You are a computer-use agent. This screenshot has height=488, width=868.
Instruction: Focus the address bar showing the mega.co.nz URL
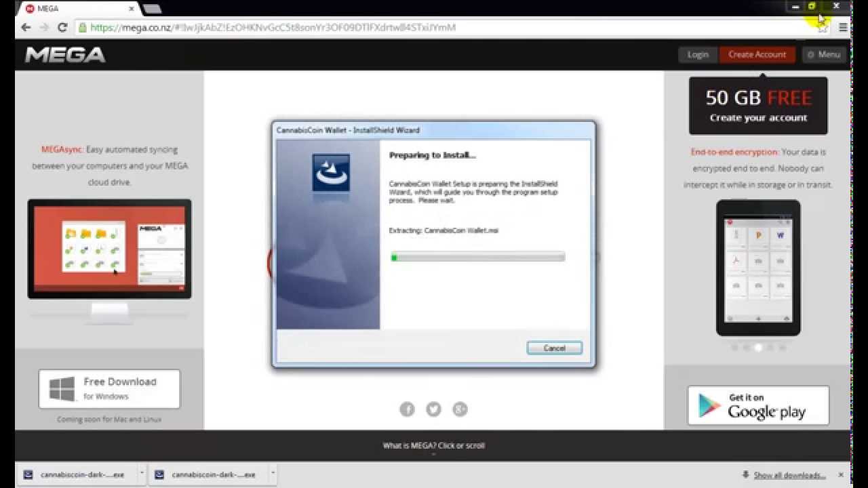click(x=448, y=27)
